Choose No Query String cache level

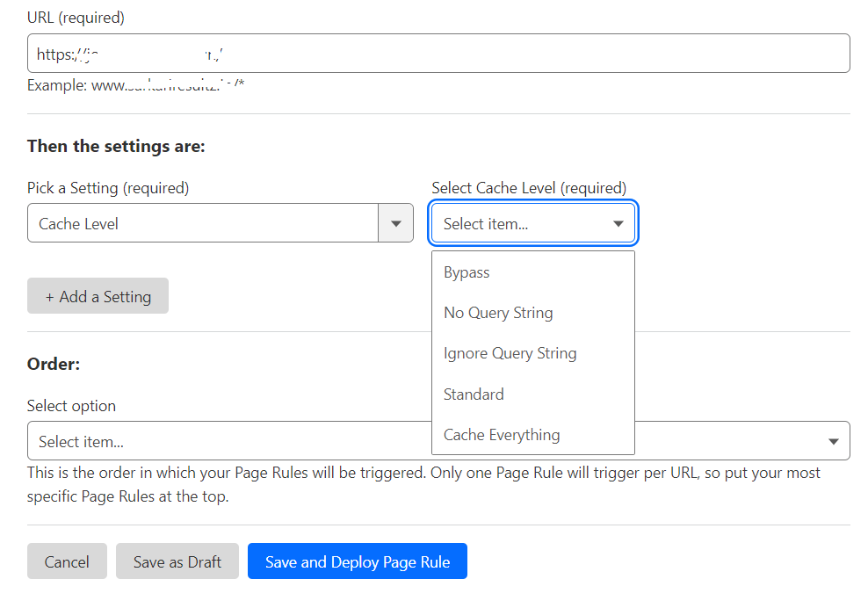click(x=498, y=312)
